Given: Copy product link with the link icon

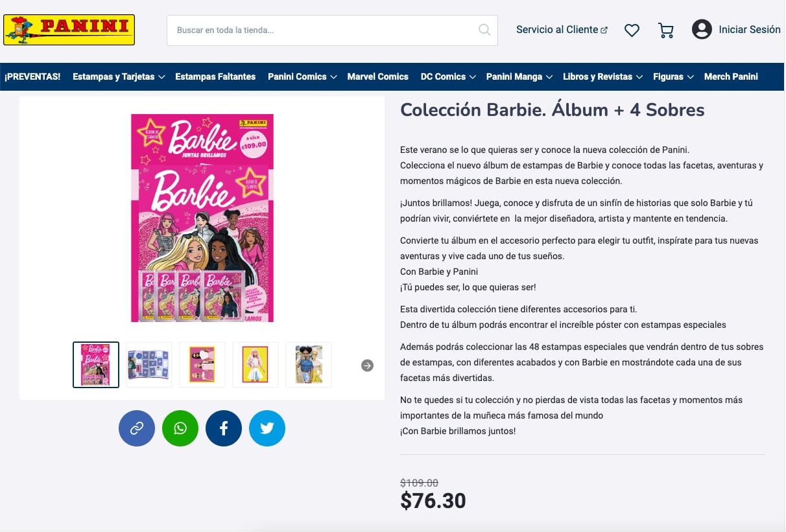Looking at the screenshot, I should (137, 428).
